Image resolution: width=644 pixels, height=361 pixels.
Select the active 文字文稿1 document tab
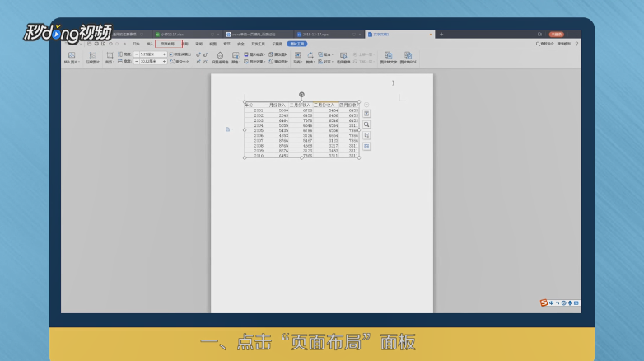399,35
